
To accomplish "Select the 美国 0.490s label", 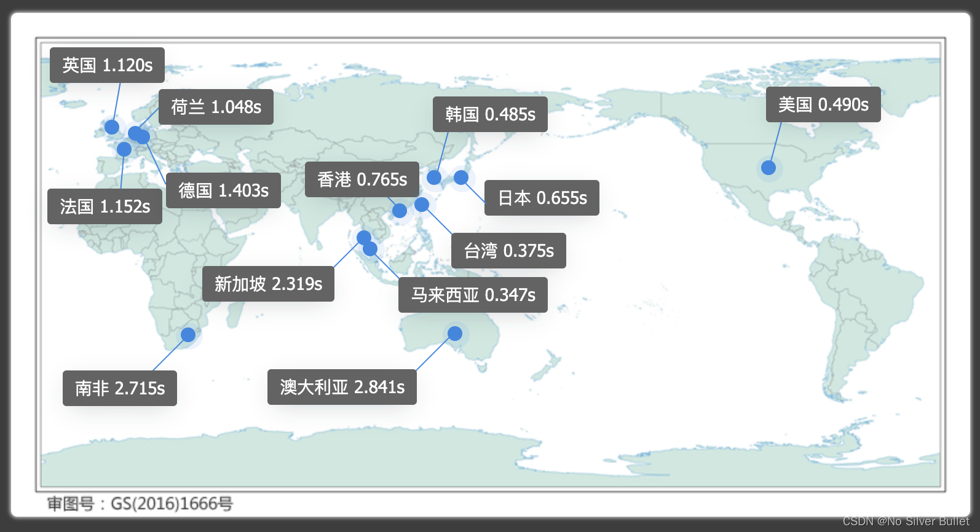I will (823, 104).
